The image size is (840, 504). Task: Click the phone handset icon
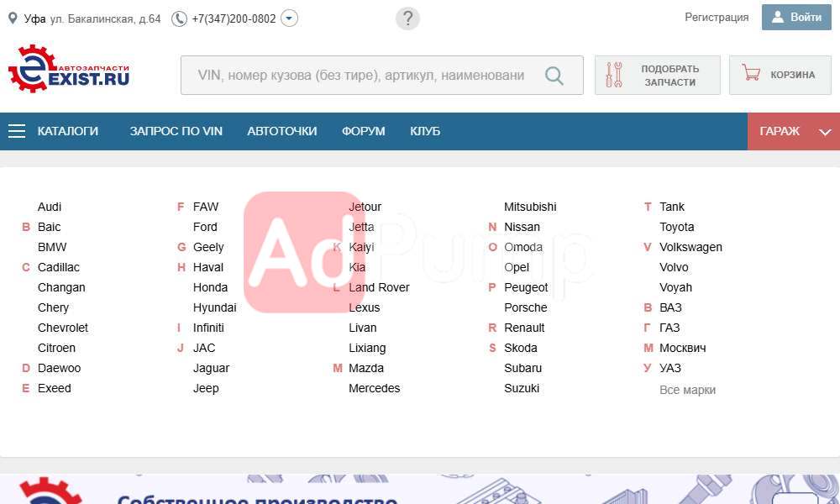click(179, 18)
